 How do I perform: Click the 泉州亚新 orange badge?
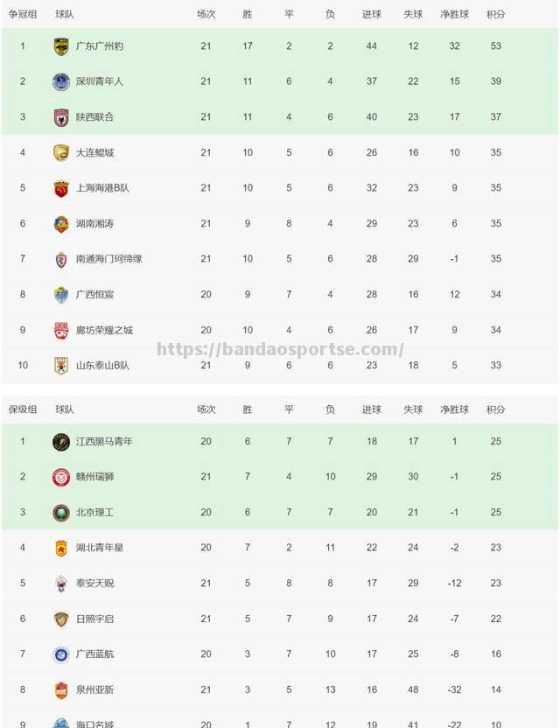tap(61, 690)
